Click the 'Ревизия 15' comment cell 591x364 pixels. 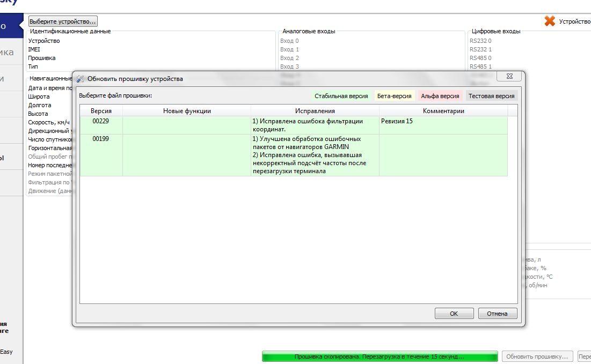click(397, 122)
